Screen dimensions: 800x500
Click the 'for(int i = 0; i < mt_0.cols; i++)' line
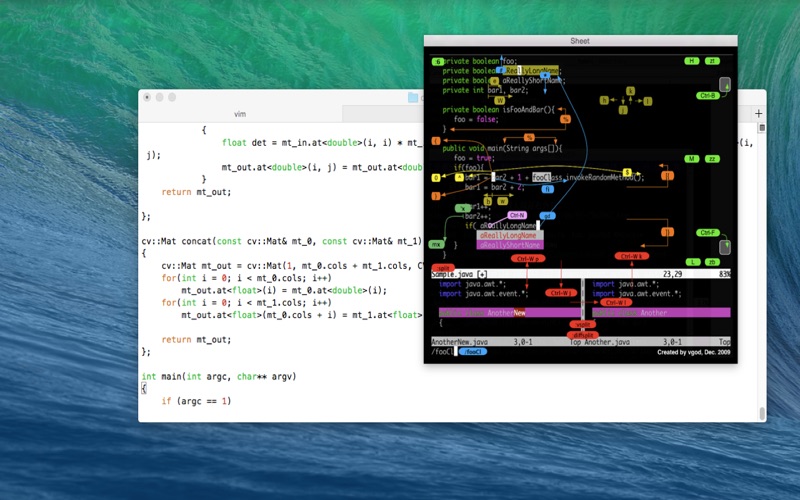click(x=246, y=278)
